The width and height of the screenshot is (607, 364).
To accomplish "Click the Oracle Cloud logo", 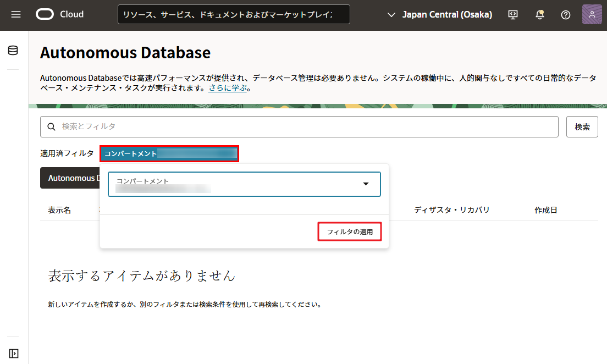I will [60, 14].
